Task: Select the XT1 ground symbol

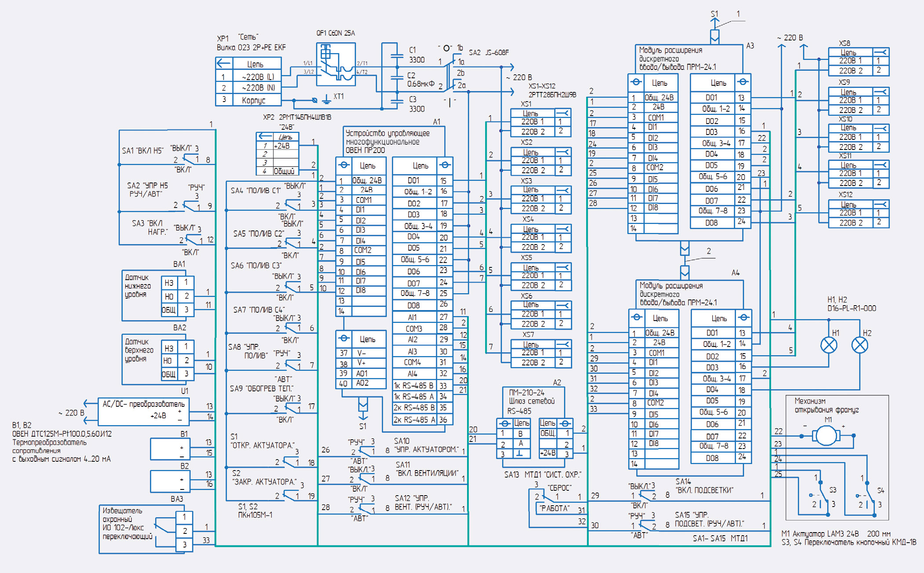Action: click(326, 100)
